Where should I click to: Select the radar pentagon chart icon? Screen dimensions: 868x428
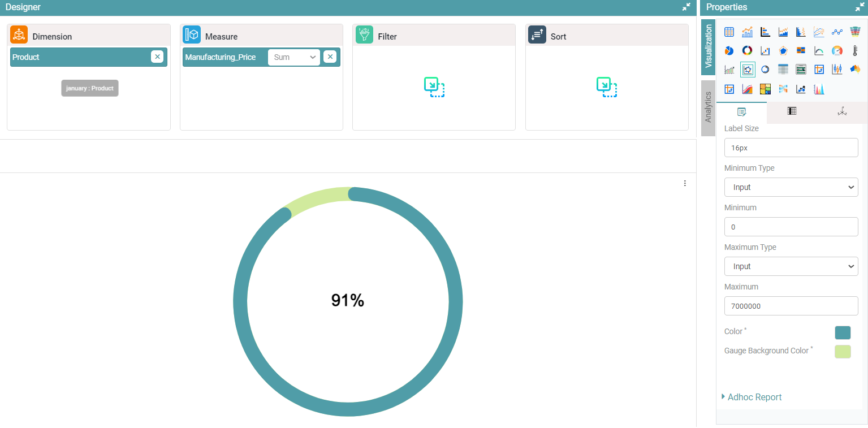pyautogui.click(x=783, y=51)
